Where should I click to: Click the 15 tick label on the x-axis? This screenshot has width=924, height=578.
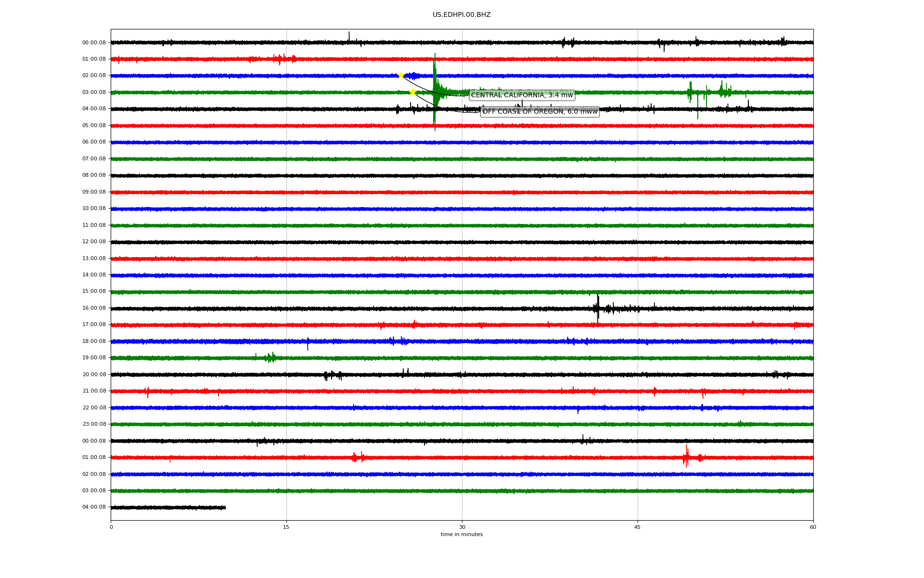[x=286, y=527]
